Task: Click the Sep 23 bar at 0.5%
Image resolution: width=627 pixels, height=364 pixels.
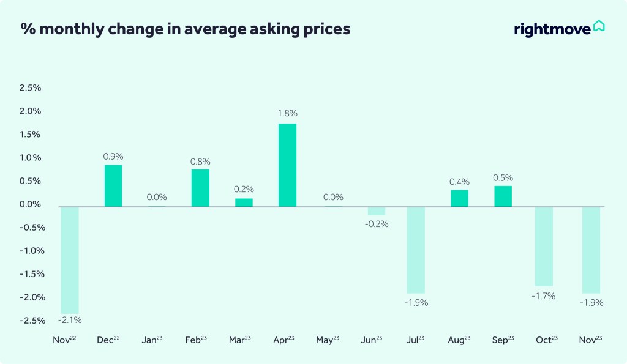Action: point(503,196)
